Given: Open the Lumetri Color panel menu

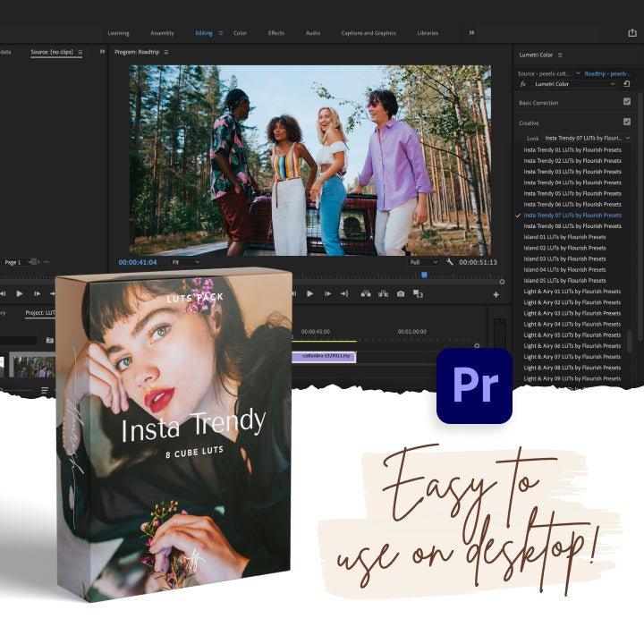Looking at the screenshot, I should [561, 55].
